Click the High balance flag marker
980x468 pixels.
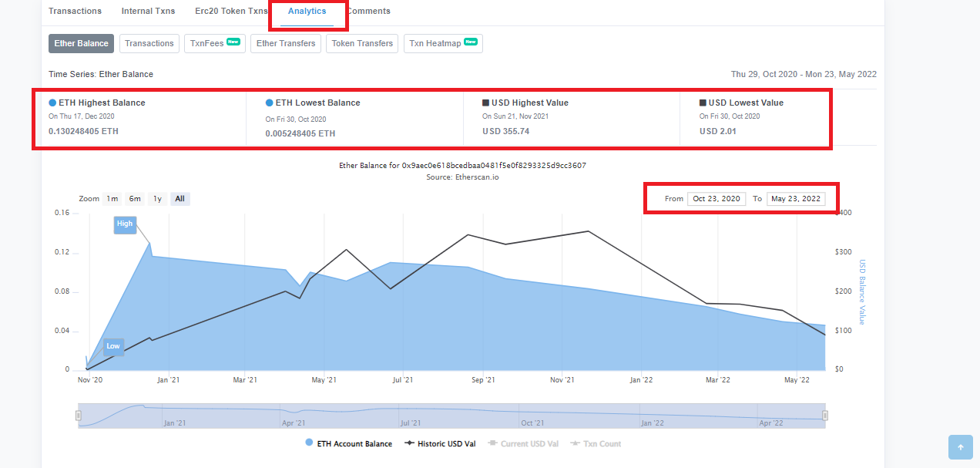[x=125, y=224]
